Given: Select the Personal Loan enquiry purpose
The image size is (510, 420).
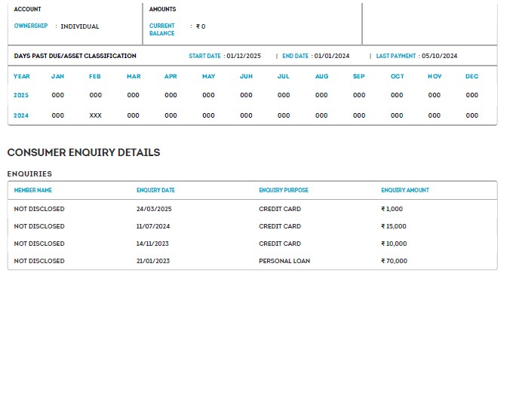Looking at the screenshot, I should (x=284, y=261).
